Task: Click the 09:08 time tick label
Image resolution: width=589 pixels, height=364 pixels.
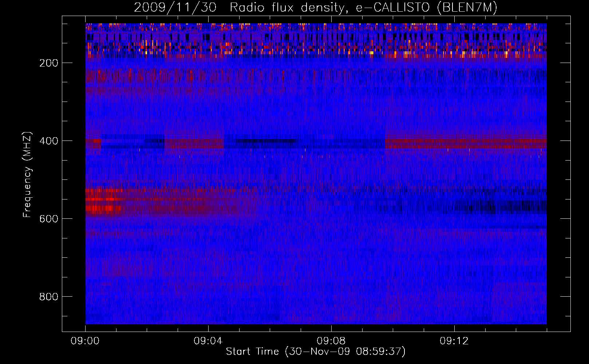Action: point(331,341)
